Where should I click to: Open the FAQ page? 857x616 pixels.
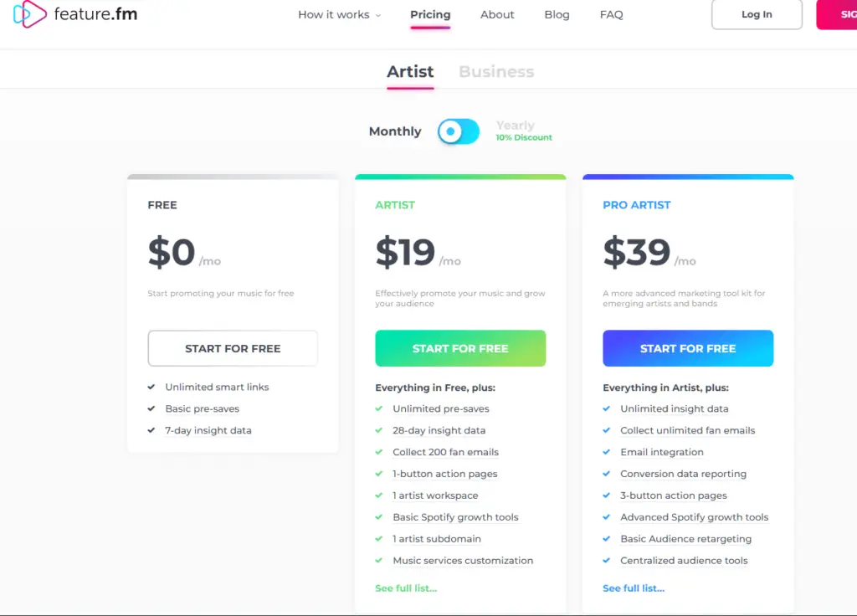point(611,15)
